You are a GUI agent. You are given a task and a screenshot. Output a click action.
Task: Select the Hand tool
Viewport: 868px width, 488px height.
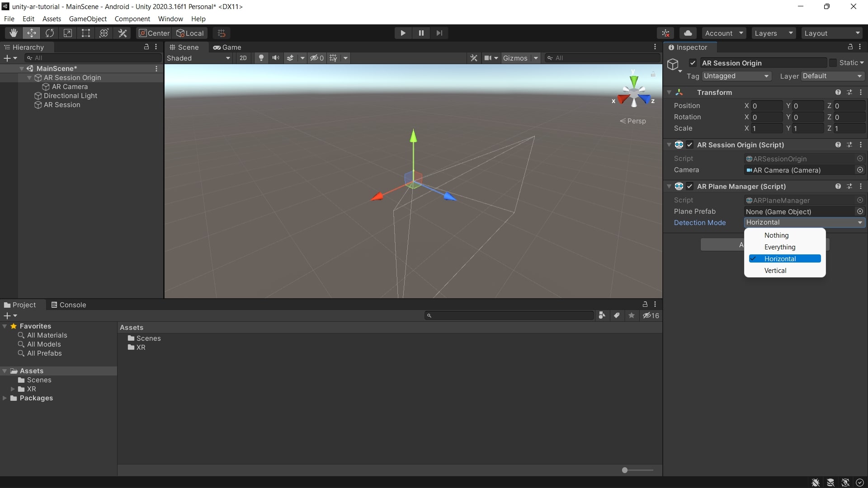coord(14,33)
